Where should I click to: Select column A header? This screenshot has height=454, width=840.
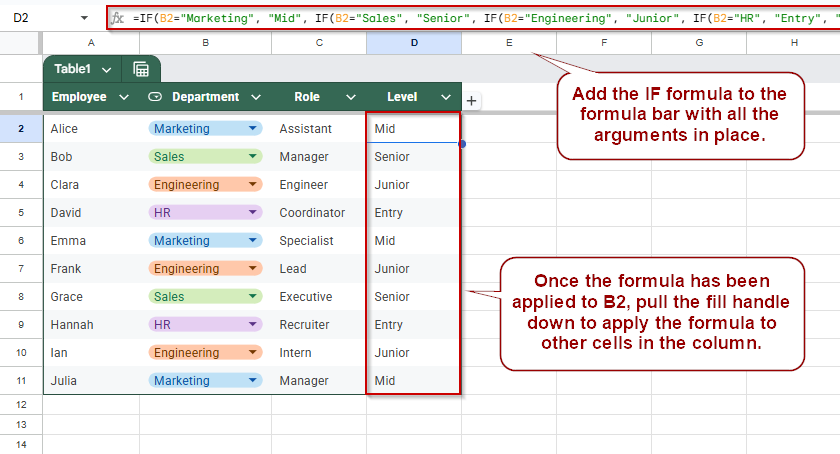click(91, 43)
